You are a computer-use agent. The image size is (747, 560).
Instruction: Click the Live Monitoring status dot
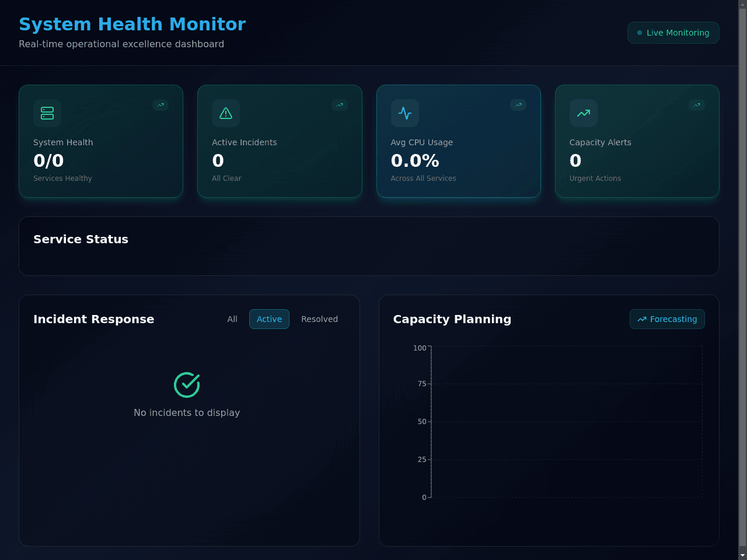tap(640, 33)
